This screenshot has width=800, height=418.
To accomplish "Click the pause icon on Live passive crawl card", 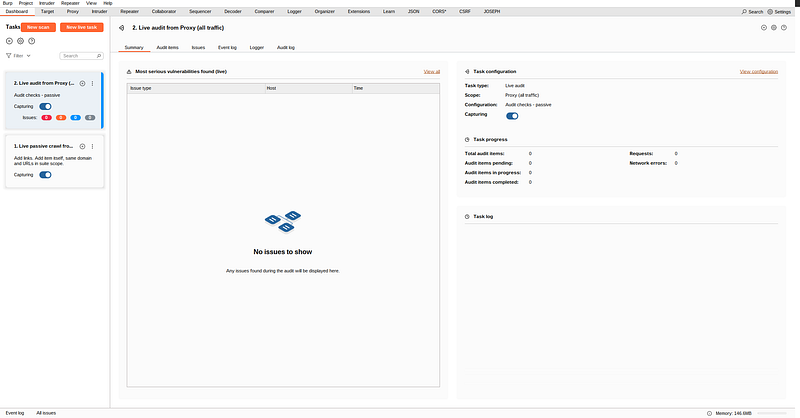I will coord(82,146).
